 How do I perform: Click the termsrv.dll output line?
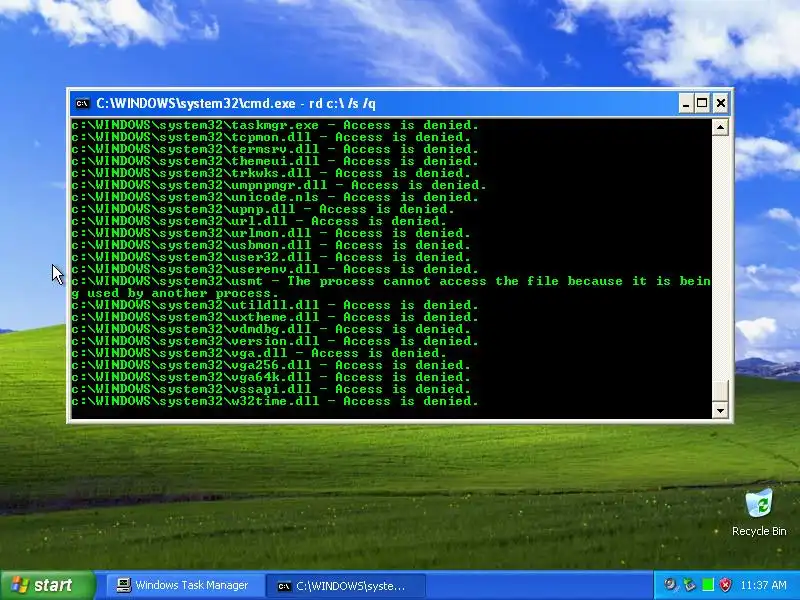(x=275, y=149)
